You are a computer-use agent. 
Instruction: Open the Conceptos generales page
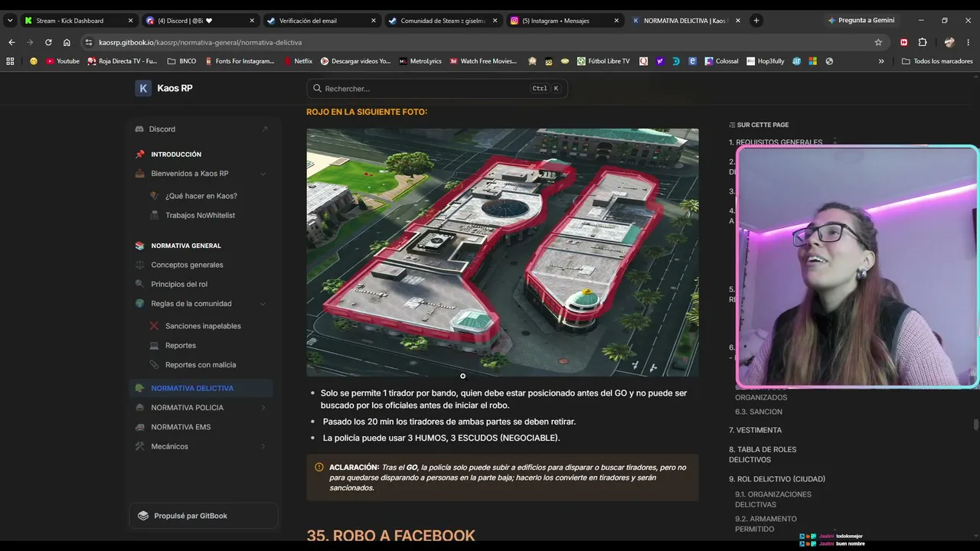(187, 265)
